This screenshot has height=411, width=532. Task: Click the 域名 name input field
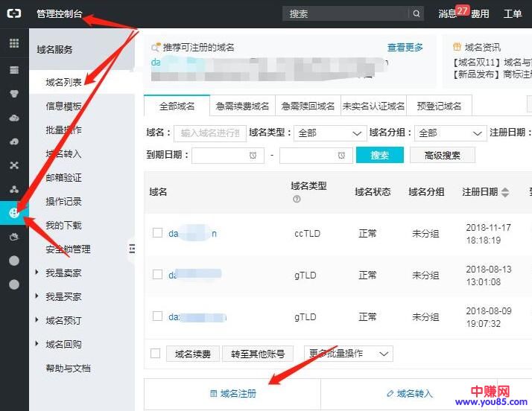click(x=209, y=133)
